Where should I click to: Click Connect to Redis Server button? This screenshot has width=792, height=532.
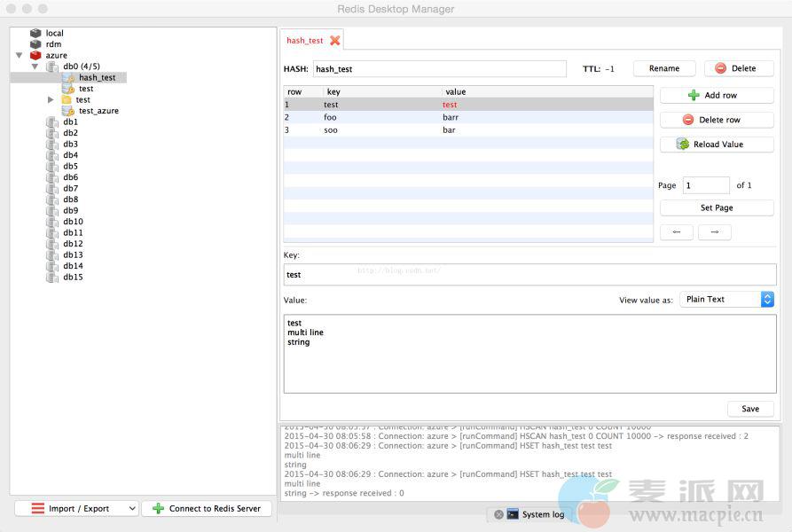[208, 508]
